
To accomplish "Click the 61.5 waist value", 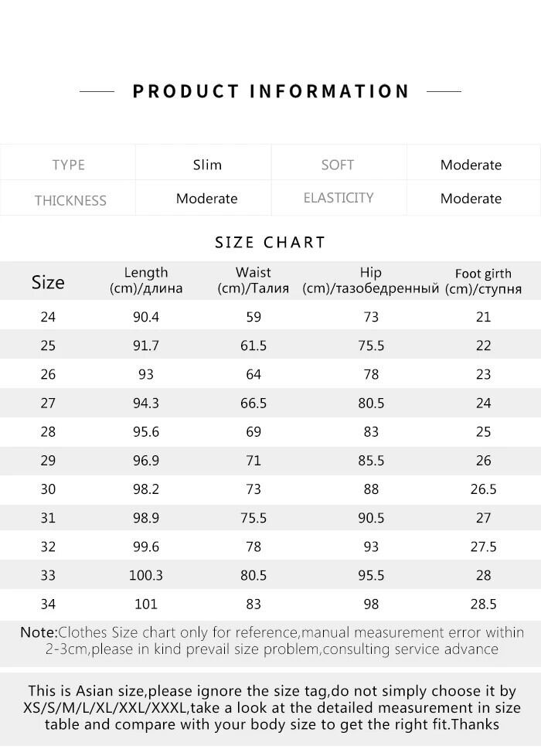I will pyautogui.click(x=253, y=346).
